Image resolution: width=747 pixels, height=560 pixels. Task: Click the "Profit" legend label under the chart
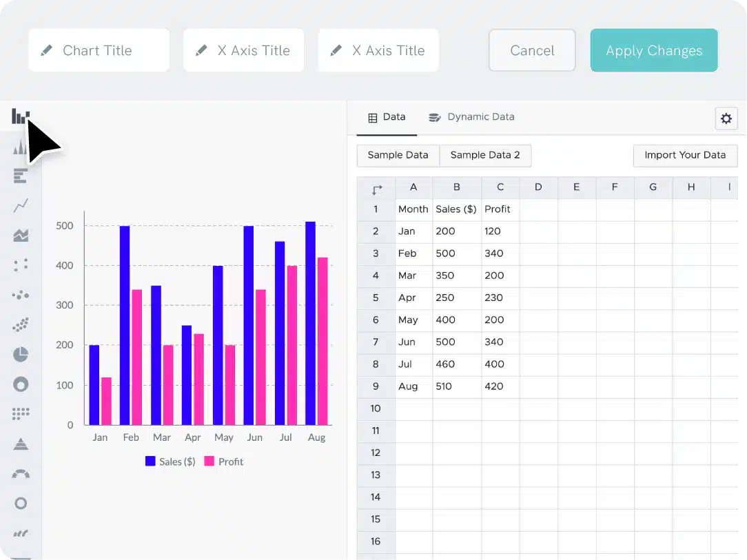point(231,462)
